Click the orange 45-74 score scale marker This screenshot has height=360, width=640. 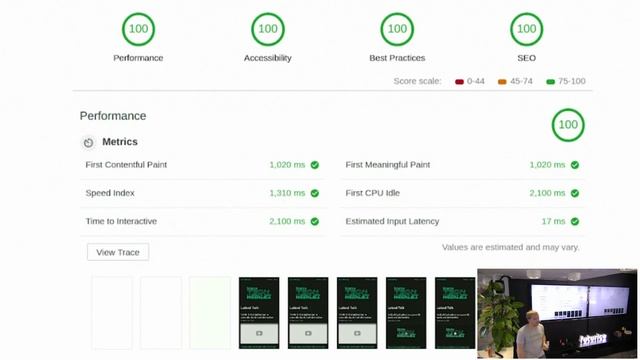click(502, 82)
